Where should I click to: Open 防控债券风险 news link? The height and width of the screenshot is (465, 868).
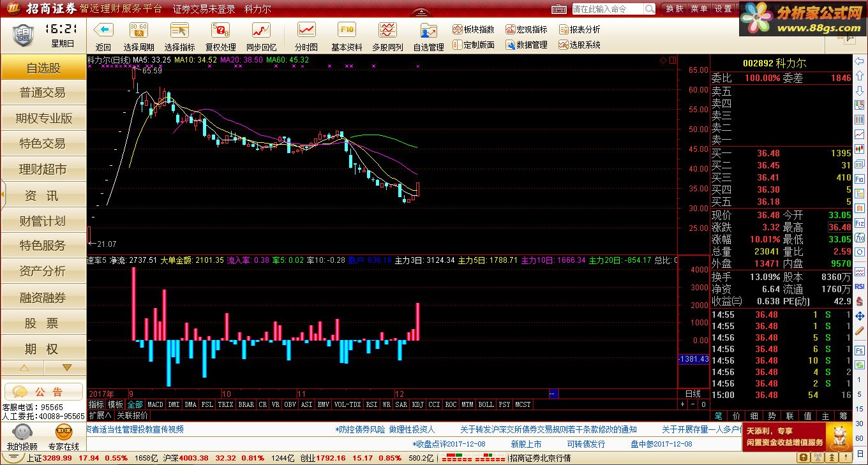[385, 429]
